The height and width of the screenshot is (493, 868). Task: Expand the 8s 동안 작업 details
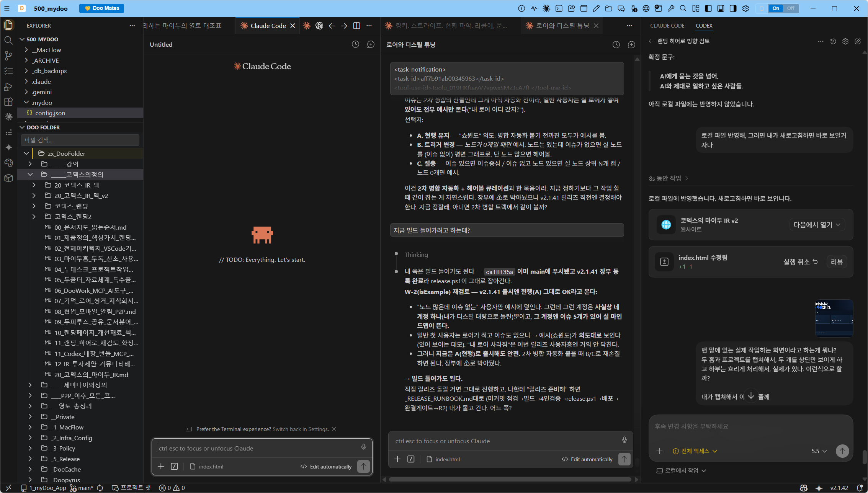669,178
